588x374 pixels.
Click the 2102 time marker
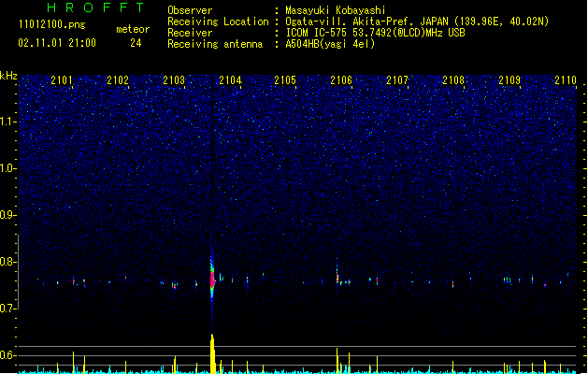coord(118,80)
